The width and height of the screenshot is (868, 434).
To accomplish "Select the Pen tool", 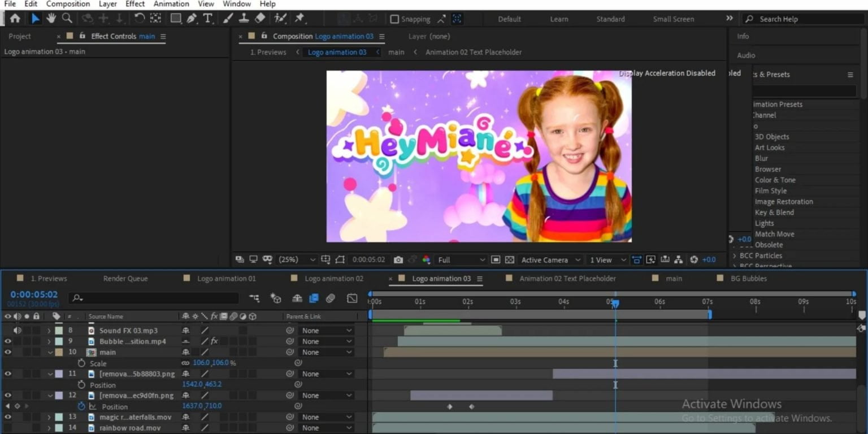I will pyautogui.click(x=190, y=19).
